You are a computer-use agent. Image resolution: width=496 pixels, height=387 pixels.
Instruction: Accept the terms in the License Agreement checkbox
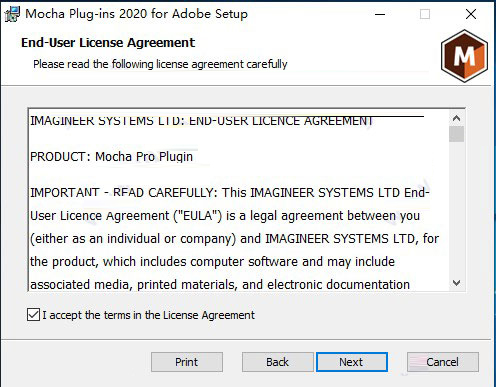pyautogui.click(x=33, y=315)
